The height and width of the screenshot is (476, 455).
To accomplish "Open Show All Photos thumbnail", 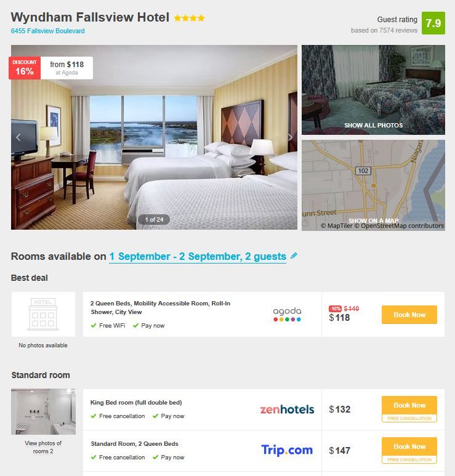I will coord(373,90).
